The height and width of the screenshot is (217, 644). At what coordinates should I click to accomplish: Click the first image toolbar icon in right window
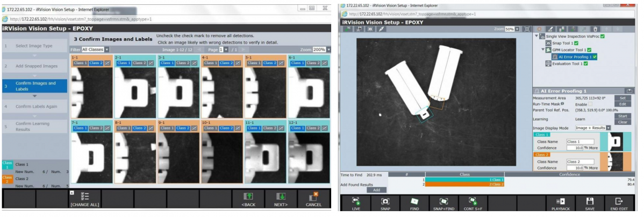pyautogui.click(x=348, y=29)
